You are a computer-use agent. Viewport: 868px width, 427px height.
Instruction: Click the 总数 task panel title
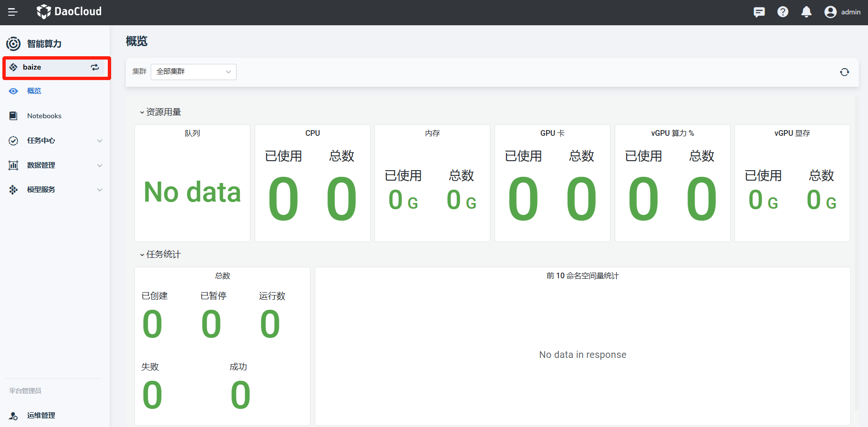(x=222, y=276)
